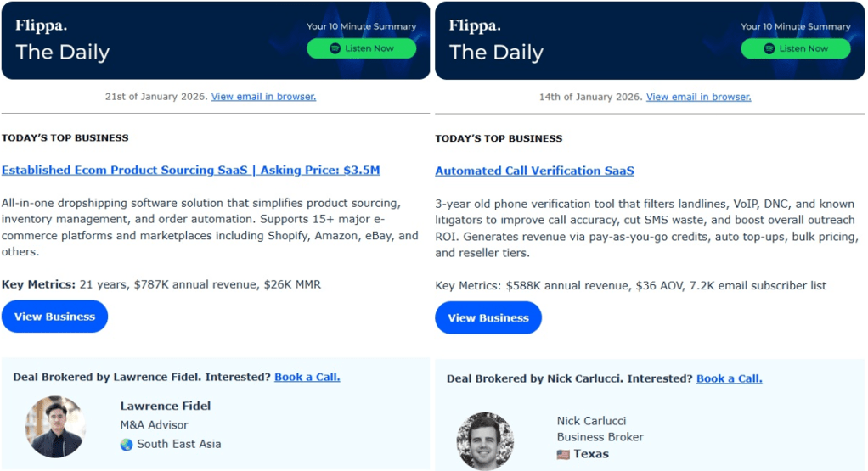The height and width of the screenshot is (471, 868).
Task: Open Automated Call Verification SaaS listing
Action: point(534,171)
